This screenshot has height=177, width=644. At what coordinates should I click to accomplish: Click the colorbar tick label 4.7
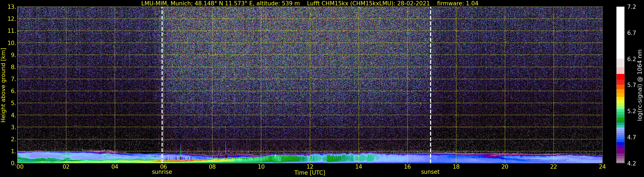(x=632, y=137)
